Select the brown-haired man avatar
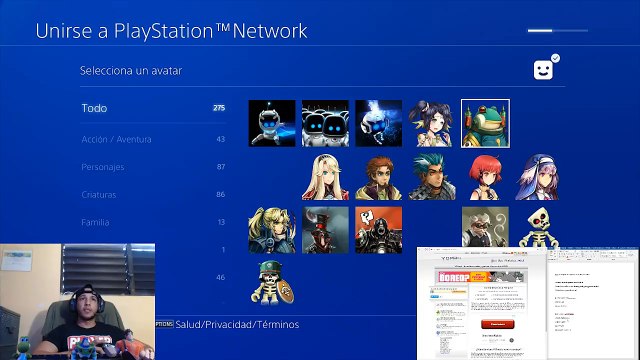Image resolution: width=640 pixels, height=360 pixels. click(378, 177)
